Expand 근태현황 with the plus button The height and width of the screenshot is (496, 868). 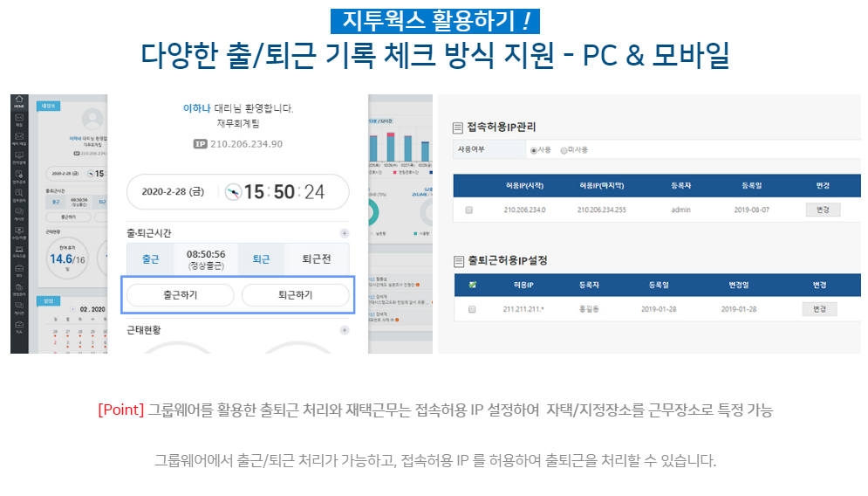pyautogui.click(x=344, y=330)
